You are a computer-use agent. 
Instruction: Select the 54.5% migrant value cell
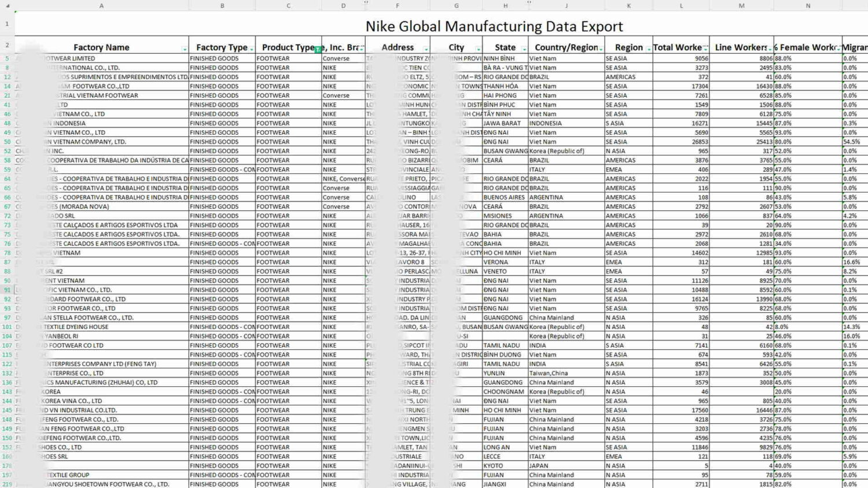point(855,142)
